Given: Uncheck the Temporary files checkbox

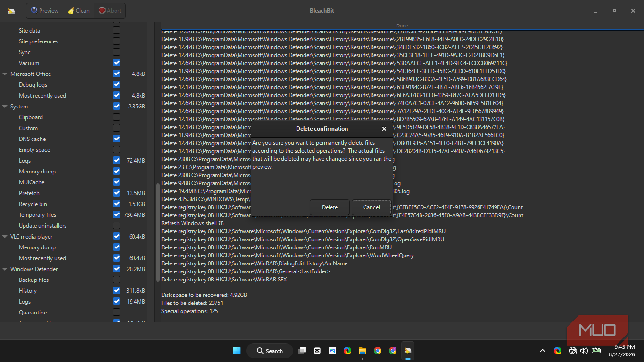Looking at the screenshot, I should point(116,215).
